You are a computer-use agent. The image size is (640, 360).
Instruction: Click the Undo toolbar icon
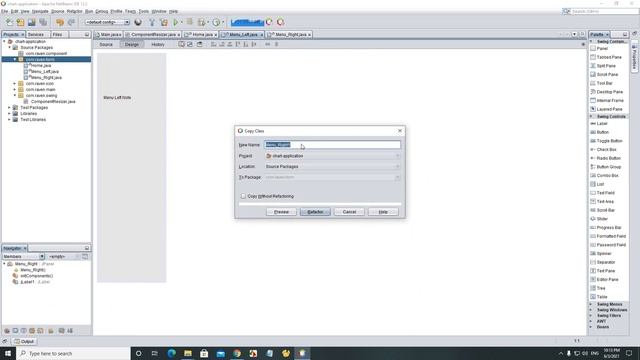click(60, 22)
